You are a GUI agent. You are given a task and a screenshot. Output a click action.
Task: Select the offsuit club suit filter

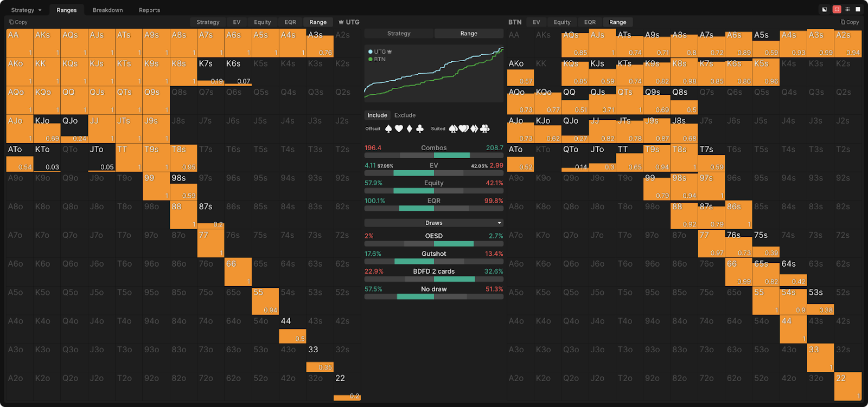(419, 128)
